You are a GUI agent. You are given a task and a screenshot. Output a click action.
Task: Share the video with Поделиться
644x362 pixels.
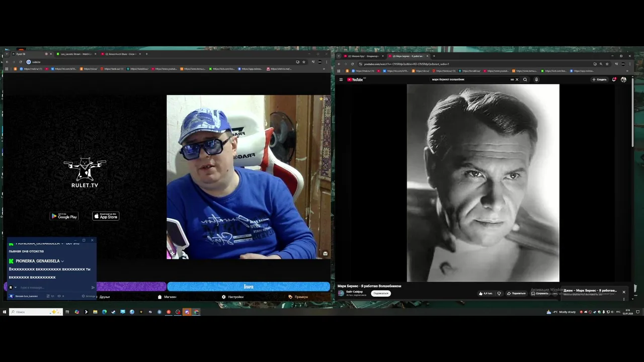[516, 293]
